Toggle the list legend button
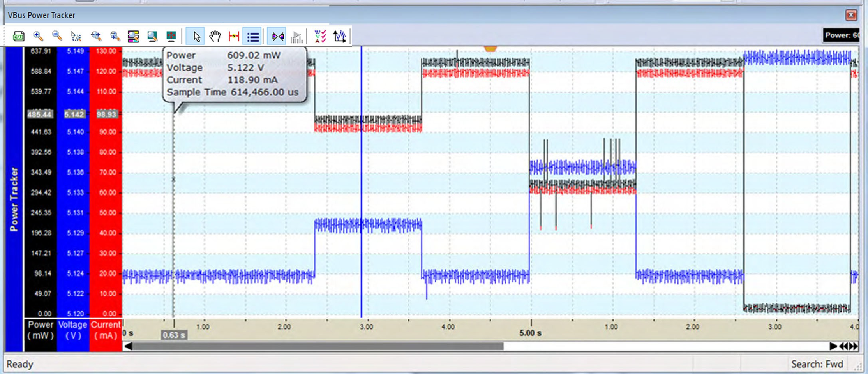The width and height of the screenshot is (868, 374). click(252, 37)
